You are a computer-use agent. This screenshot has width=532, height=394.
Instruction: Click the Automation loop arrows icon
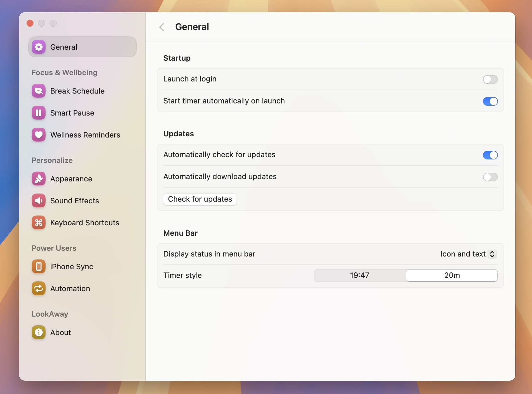click(x=39, y=289)
